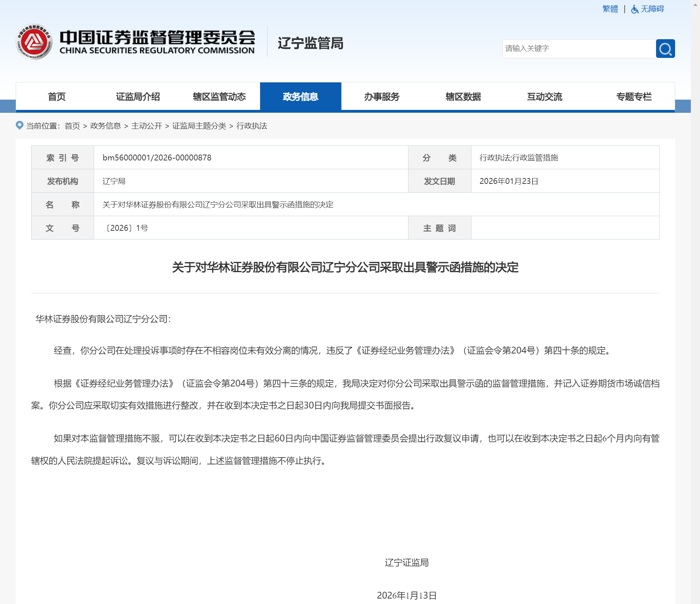Open the 辖区数据 navigation tab
This screenshot has width=700, height=604.
tap(463, 97)
